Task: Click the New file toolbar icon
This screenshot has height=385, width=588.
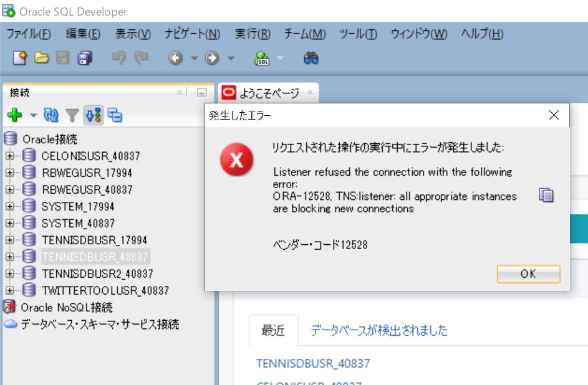Action: tap(21, 58)
